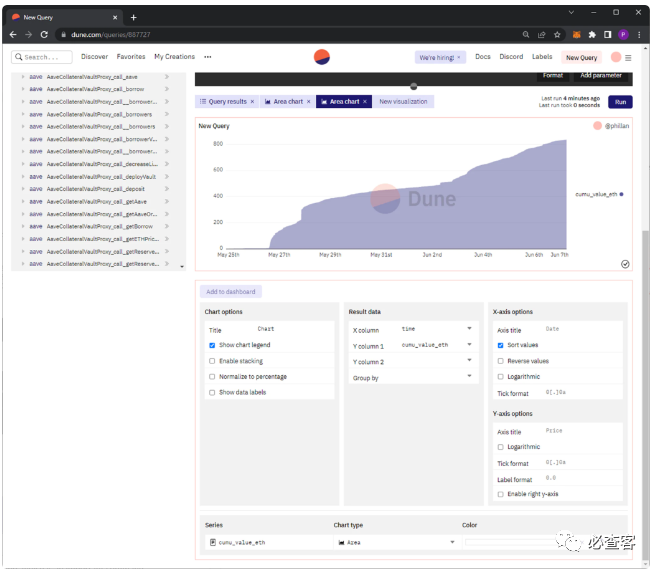
Task: Click the cumu_value_eth legend dot
Action: point(621,194)
